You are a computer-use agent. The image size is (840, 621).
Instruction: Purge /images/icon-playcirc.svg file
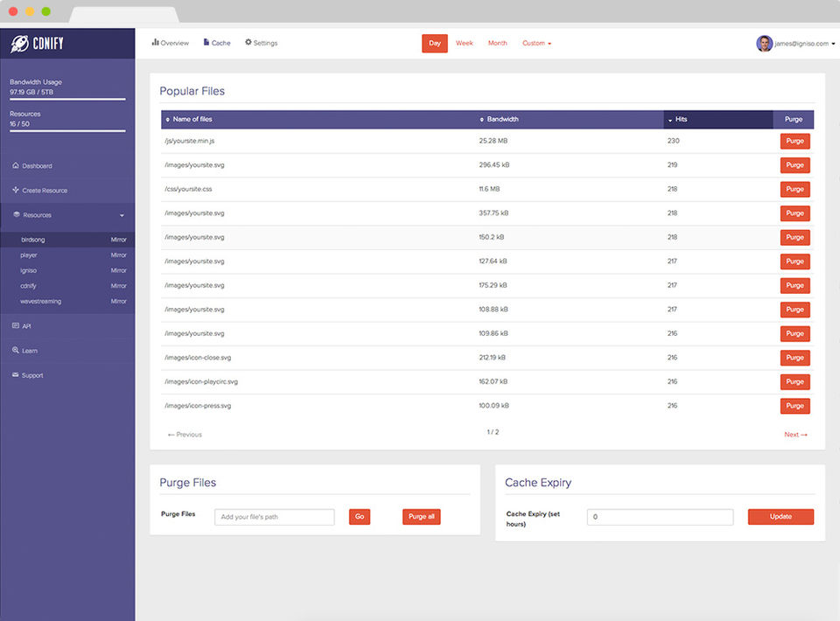pyautogui.click(x=795, y=381)
